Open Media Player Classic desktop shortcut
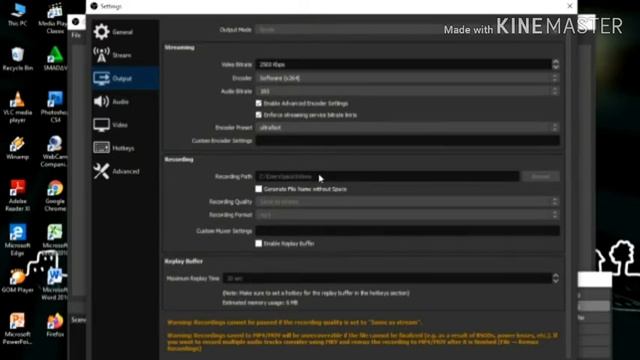 (x=54, y=18)
